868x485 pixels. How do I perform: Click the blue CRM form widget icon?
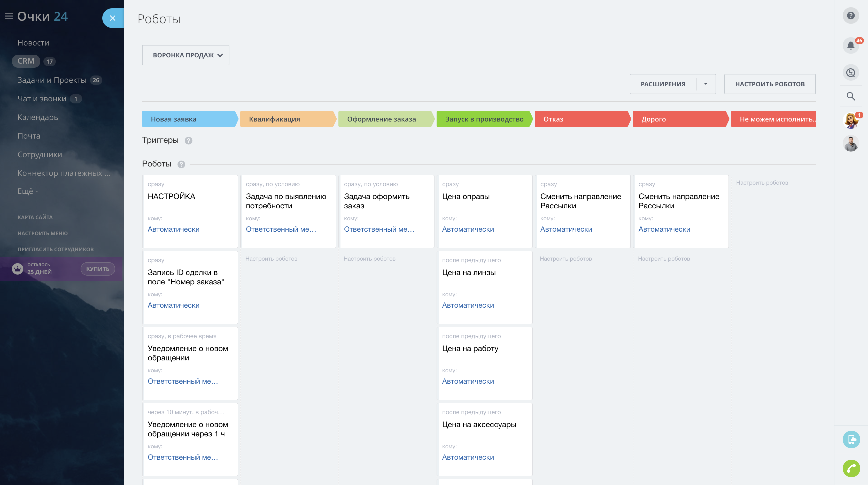click(x=851, y=439)
